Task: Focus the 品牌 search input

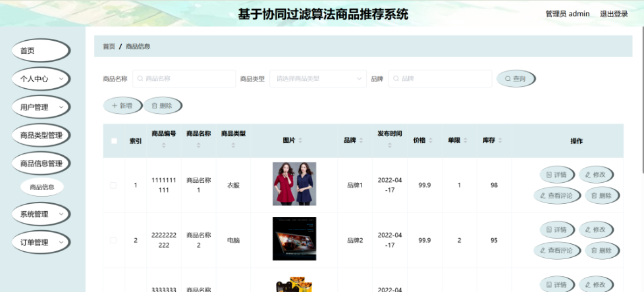Action: click(x=441, y=78)
